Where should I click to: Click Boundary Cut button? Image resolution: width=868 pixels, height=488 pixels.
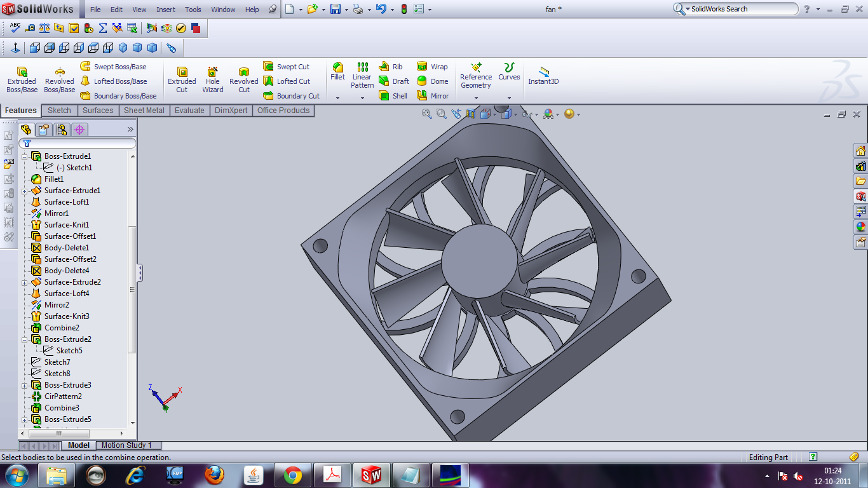click(291, 96)
